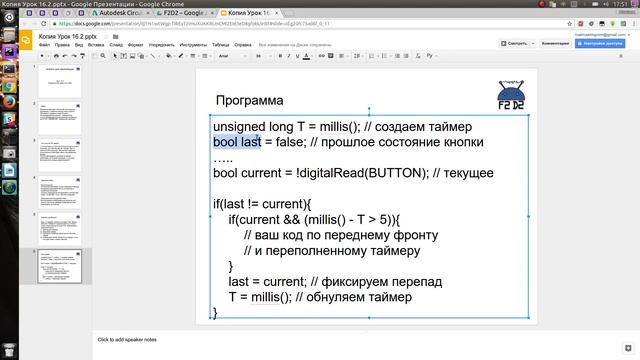Click the clear formatting icon

418,56
